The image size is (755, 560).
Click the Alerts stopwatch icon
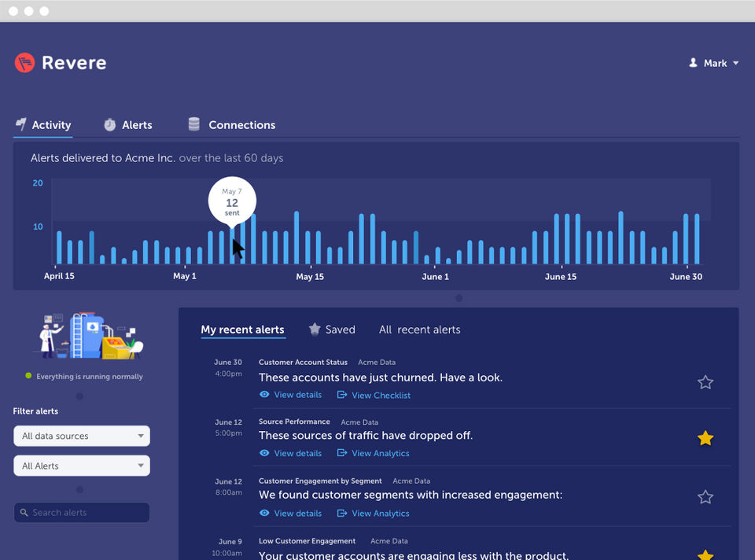pos(110,125)
